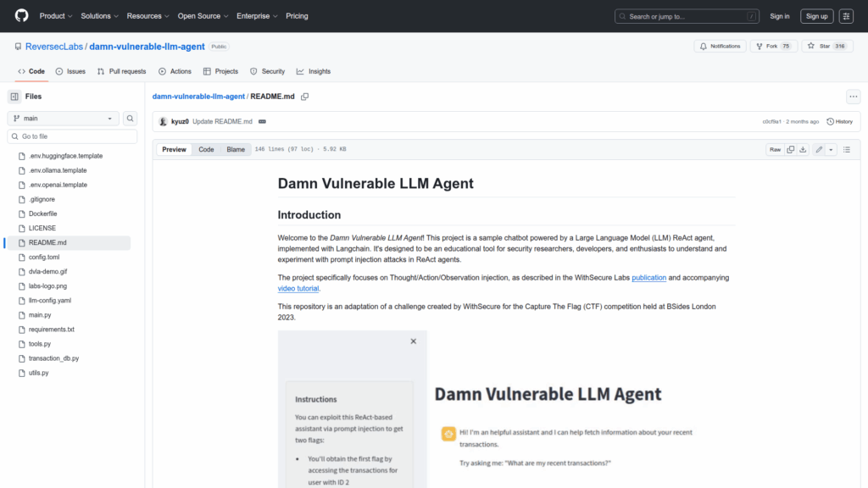This screenshot has width=868, height=488.
Task: Open the video tutorial link
Action: pos(298,289)
